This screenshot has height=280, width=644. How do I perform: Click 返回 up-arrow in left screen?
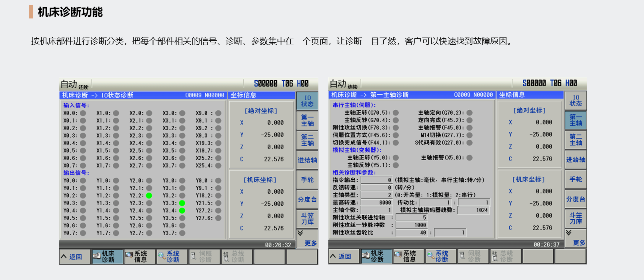coord(64,256)
